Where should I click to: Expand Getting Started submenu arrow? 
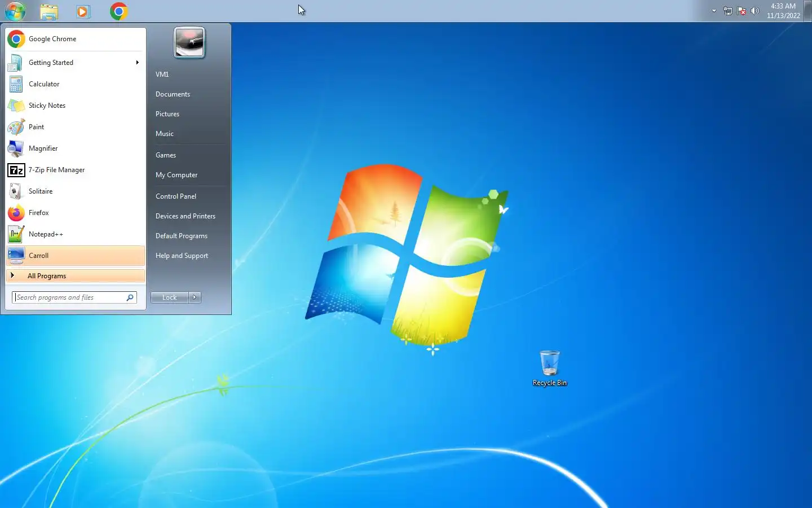click(137, 63)
